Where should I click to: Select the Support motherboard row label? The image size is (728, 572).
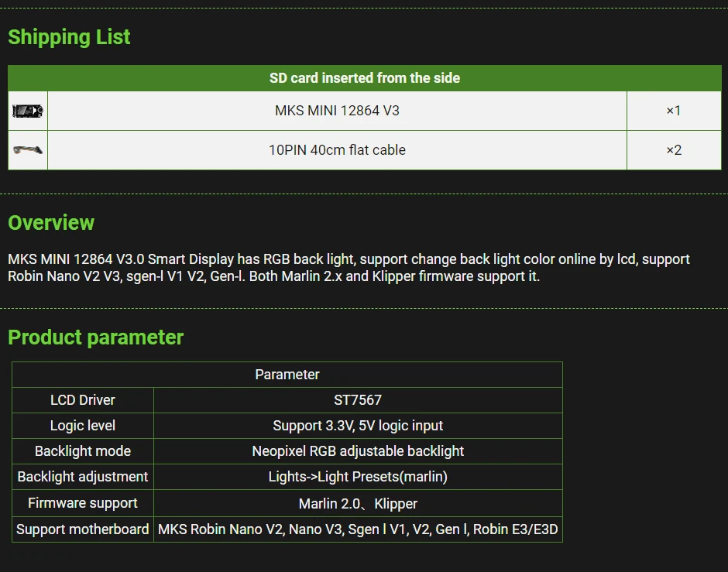(83, 529)
